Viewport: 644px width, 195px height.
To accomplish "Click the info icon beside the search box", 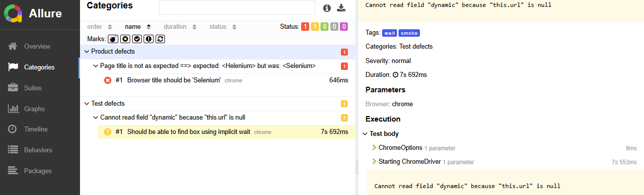I will (327, 8).
